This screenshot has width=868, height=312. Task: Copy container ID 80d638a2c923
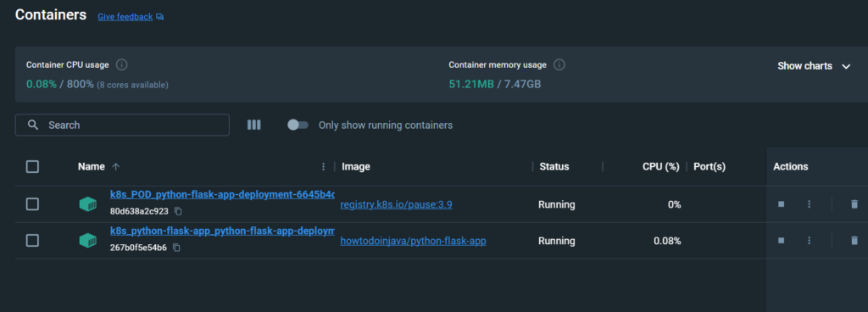pos(178,211)
